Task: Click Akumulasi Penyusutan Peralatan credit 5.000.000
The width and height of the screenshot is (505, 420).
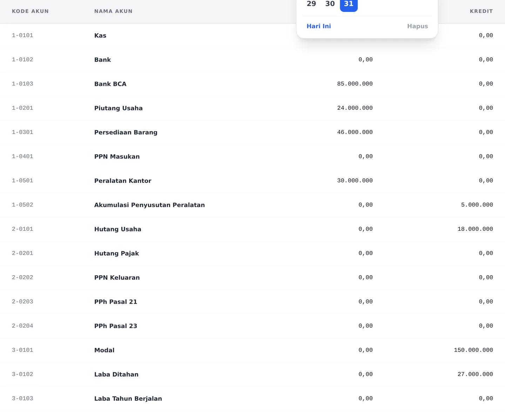Action: click(477, 205)
